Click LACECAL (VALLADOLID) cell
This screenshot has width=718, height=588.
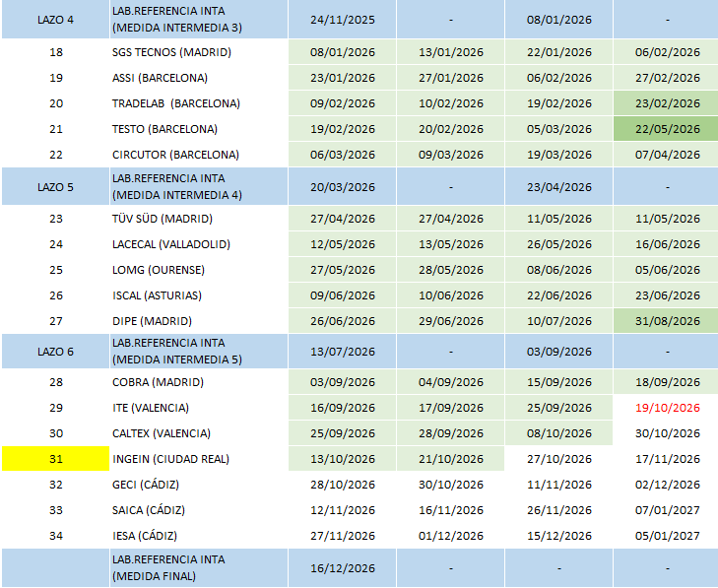pos(199,244)
